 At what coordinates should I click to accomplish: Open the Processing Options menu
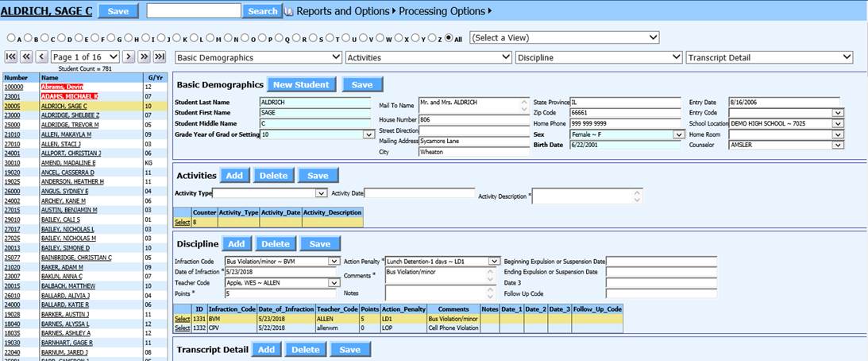pyautogui.click(x=445, y=11)
